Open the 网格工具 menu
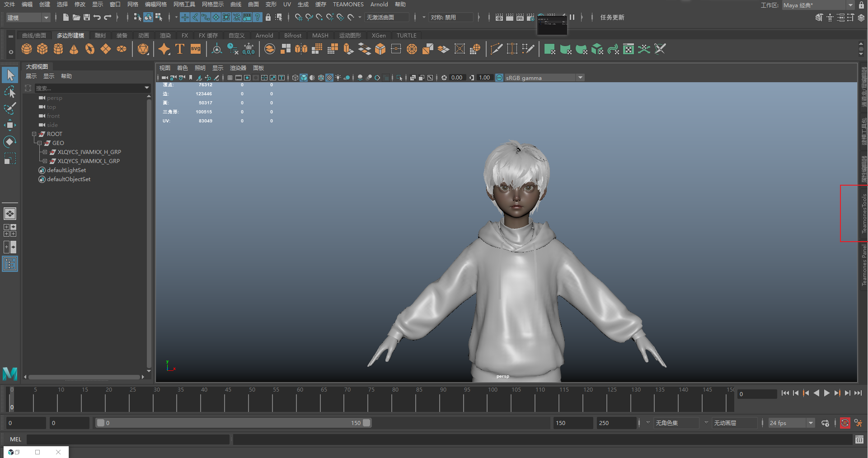868x458 pixels. coord(184,5)
